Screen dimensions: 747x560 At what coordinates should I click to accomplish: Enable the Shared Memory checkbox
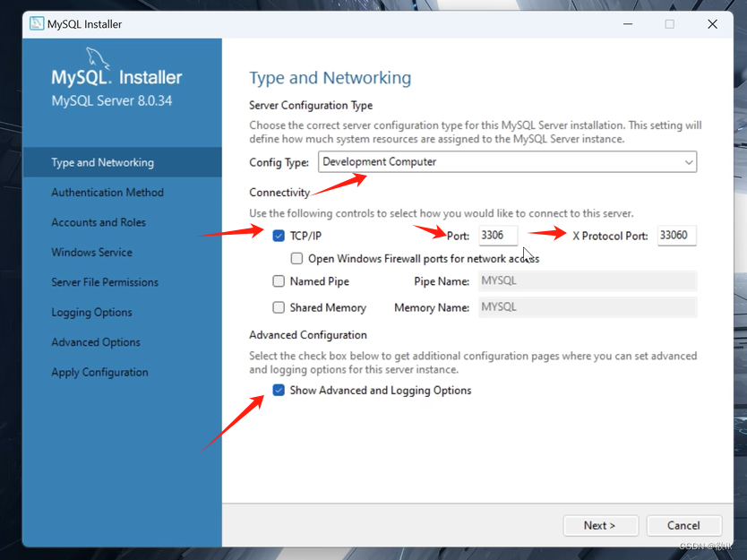[x=279, y=307]
